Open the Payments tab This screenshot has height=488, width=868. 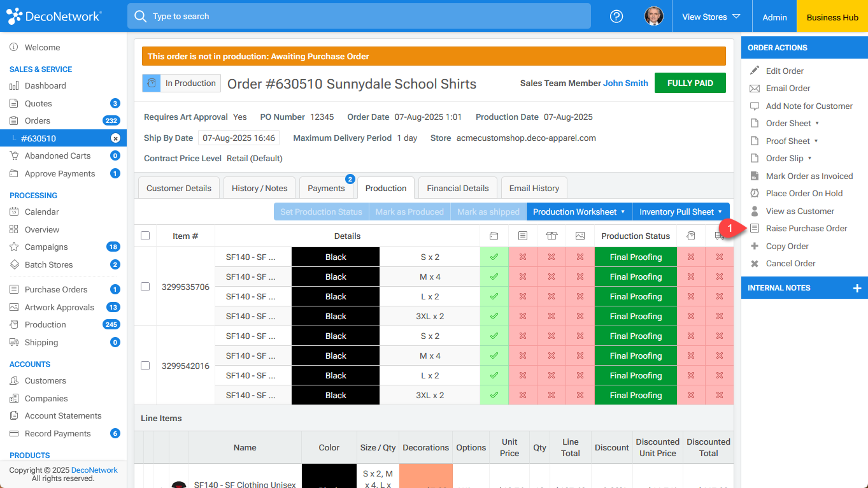click(x=327, y=188)
